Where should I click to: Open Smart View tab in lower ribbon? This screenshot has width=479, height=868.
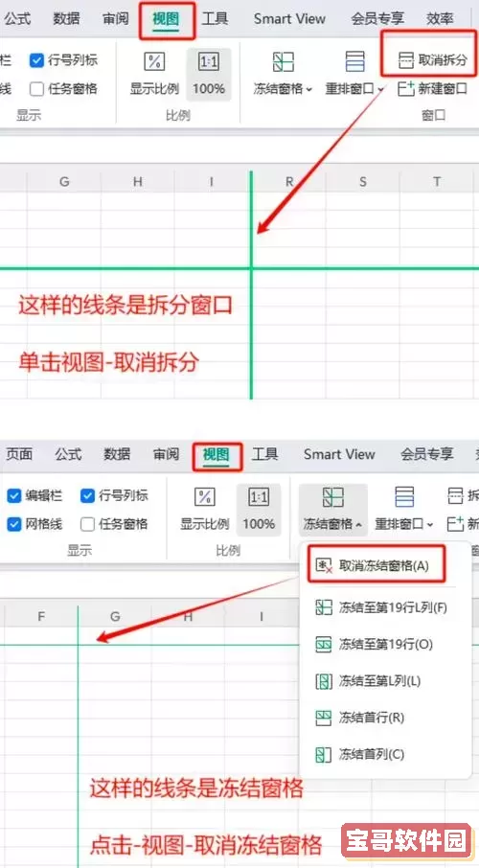[339, 454]
